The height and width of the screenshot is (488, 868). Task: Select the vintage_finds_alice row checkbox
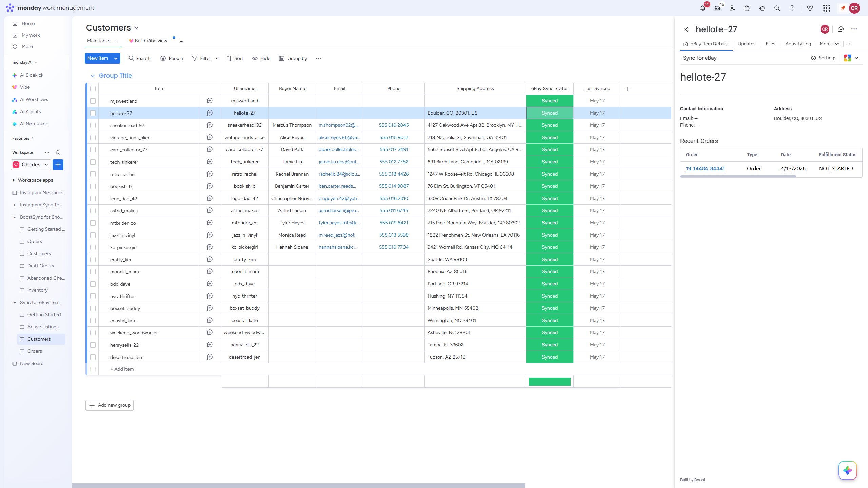[x=93, y=138]
